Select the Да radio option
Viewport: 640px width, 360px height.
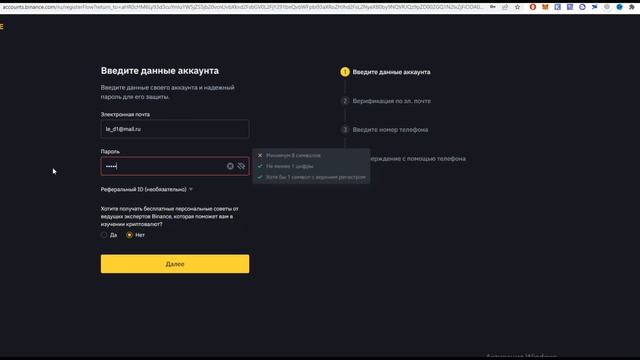[x=104, y=235]
